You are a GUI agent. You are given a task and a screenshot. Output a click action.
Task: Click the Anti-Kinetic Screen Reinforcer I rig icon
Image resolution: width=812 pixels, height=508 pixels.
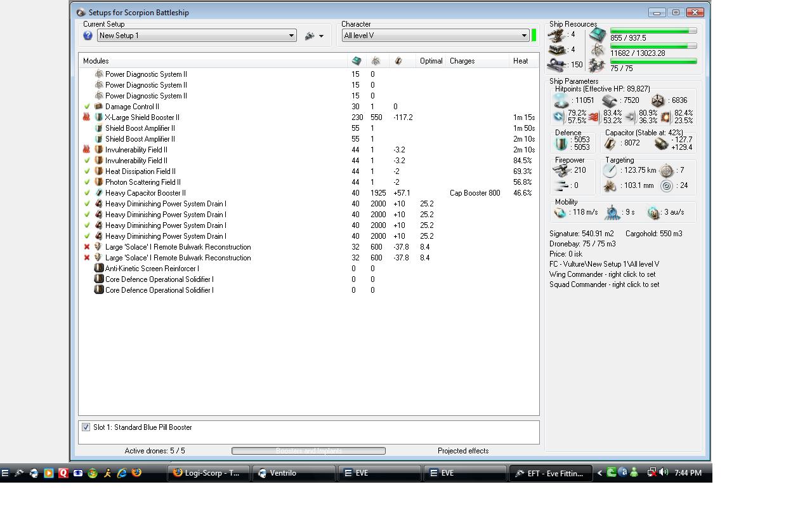tap(99, 269)
